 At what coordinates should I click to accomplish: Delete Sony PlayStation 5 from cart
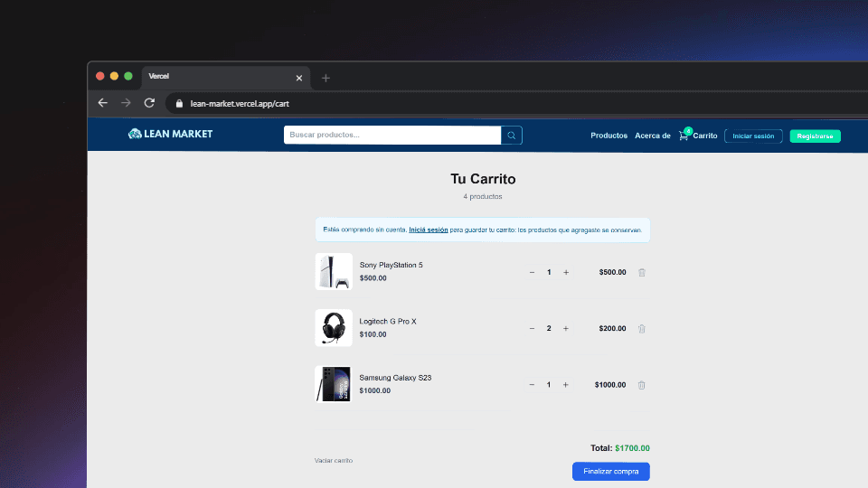(642, 272)
